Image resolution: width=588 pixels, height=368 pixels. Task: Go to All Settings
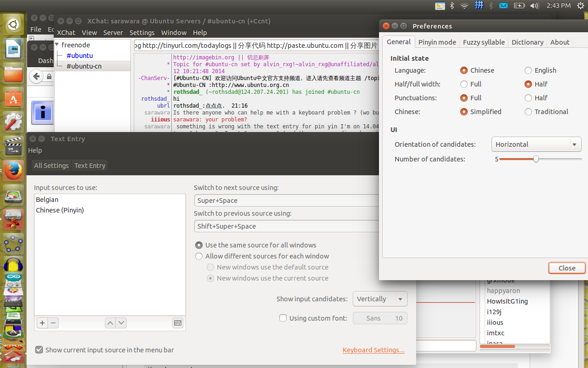click(51, 166)
